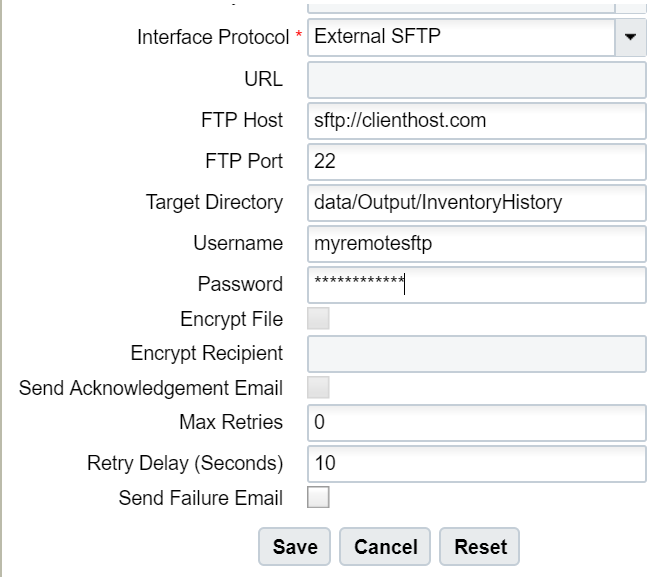The height and width of the screenshot is (577, 671).
Task: Hit the Reset button
Action: (480, 547)
